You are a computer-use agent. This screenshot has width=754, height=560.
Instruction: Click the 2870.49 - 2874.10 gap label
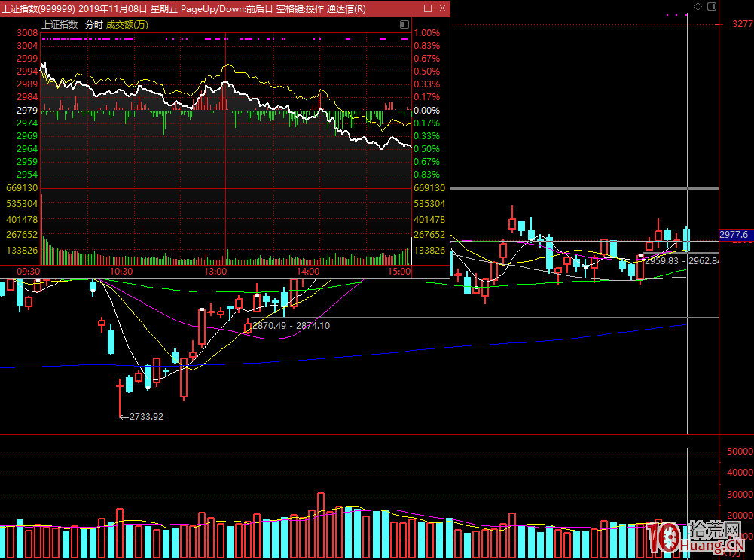coord(292,325)
